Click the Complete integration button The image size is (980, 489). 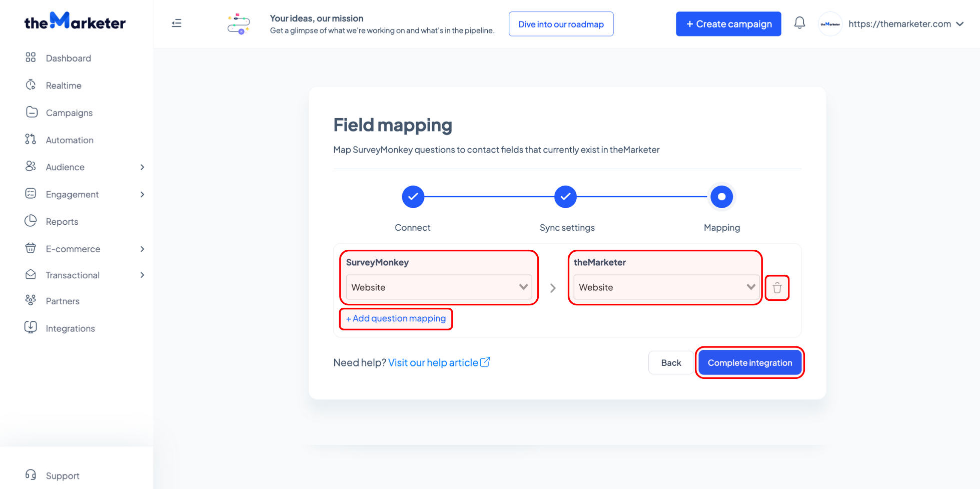pos(749,363)
